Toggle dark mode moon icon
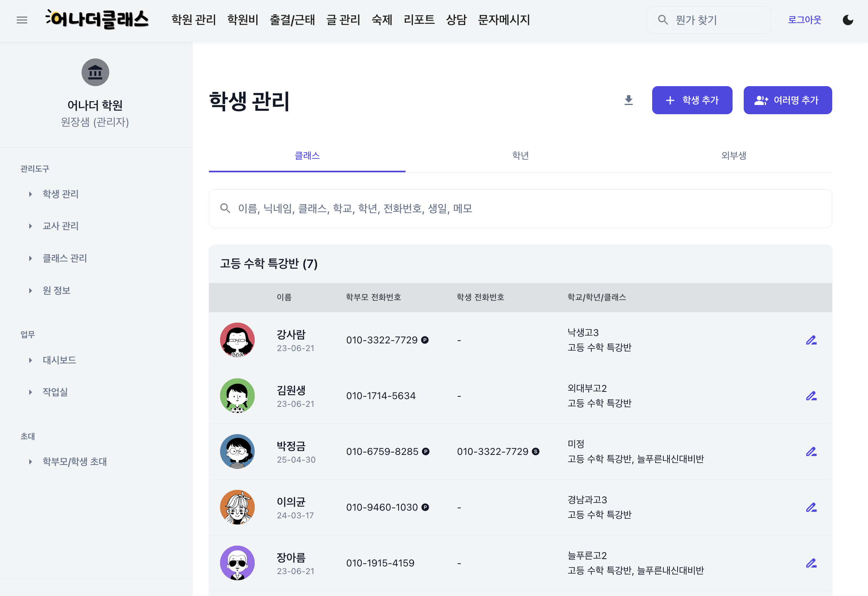 pyautogui.click(x=848, y=20)
